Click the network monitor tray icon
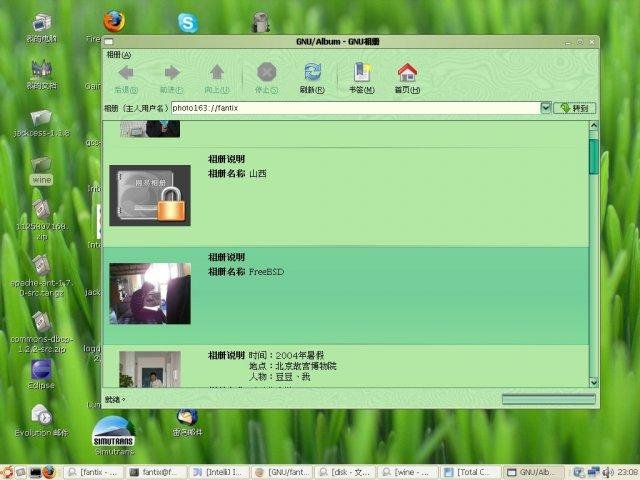 coord(593,472)
